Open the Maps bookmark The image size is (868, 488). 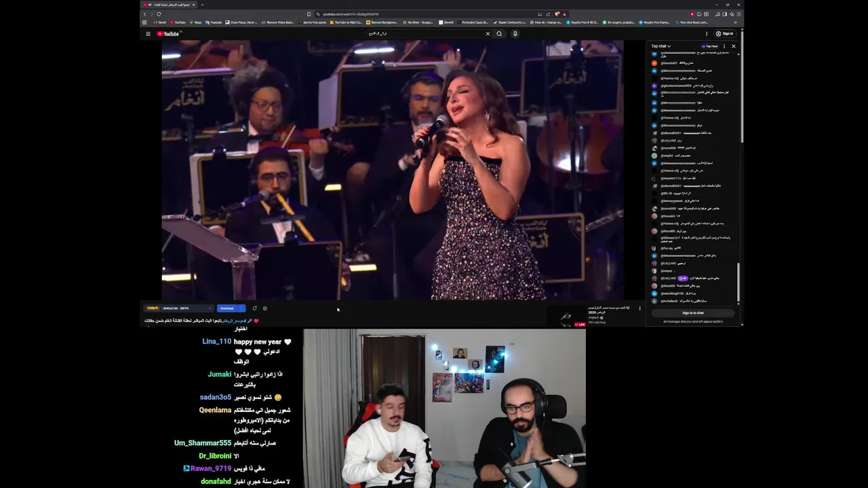(196, 22)
